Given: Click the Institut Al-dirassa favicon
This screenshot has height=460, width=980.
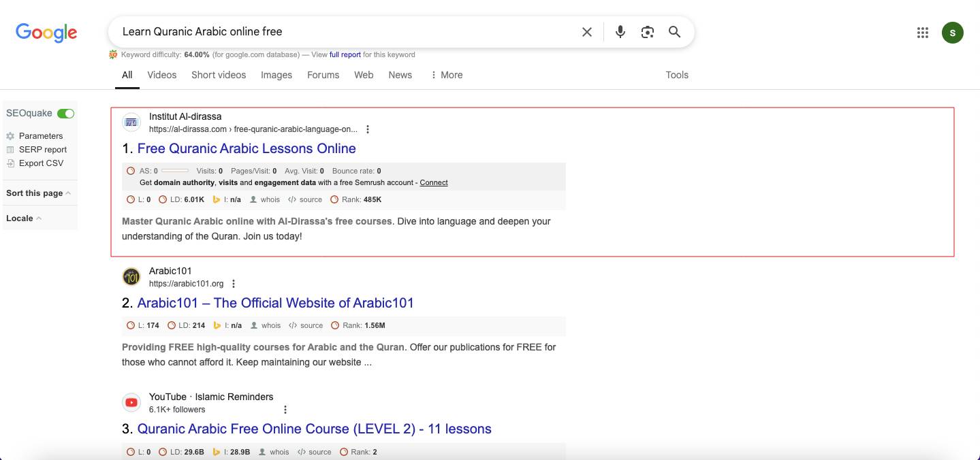Looking at the screenshot, I should (x=131, y=122).
